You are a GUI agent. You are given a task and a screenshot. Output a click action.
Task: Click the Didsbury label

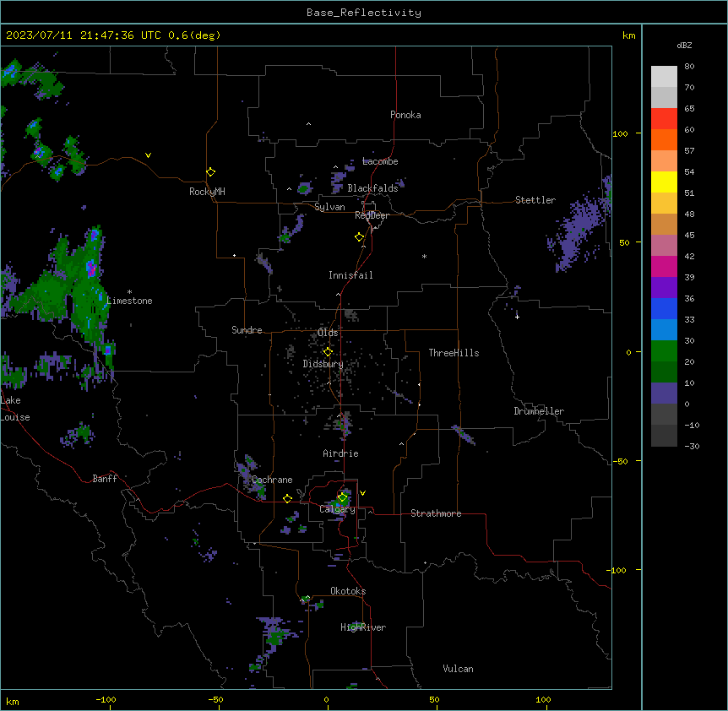coord(323,364)
